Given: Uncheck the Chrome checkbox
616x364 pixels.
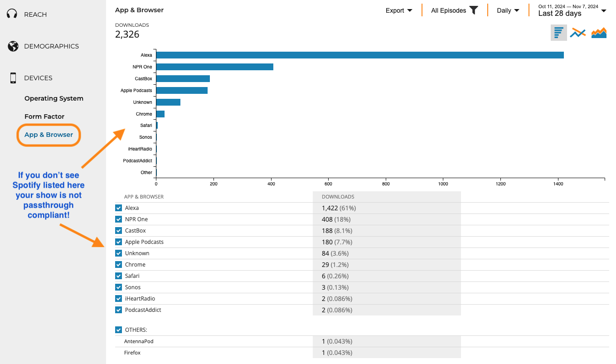Looking at the screenshot, I should [119, 265].
